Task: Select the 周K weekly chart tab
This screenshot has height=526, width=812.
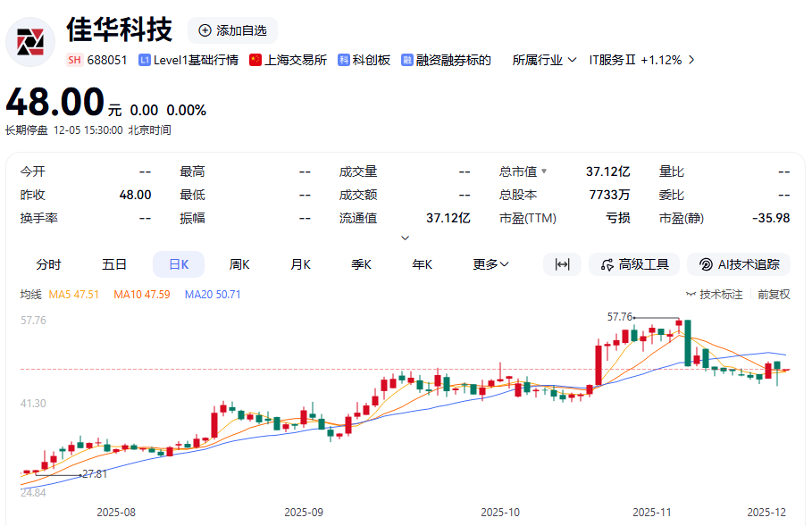Action: [239, 264]
